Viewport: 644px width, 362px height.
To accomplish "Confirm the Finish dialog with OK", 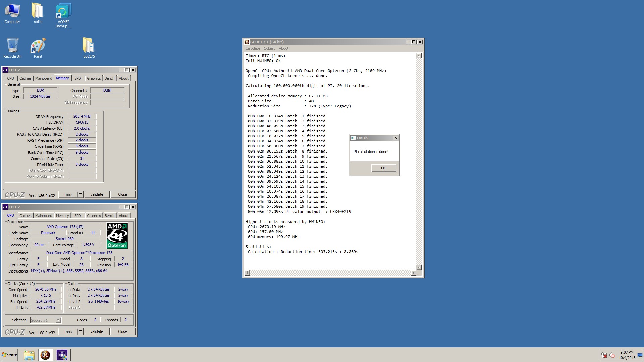I will (x=383, y=168).
